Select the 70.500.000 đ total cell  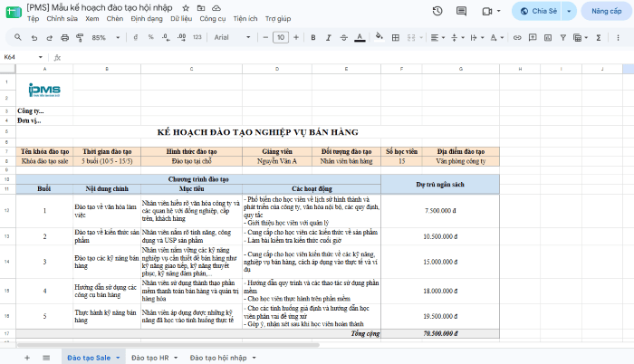click(440, 333)
